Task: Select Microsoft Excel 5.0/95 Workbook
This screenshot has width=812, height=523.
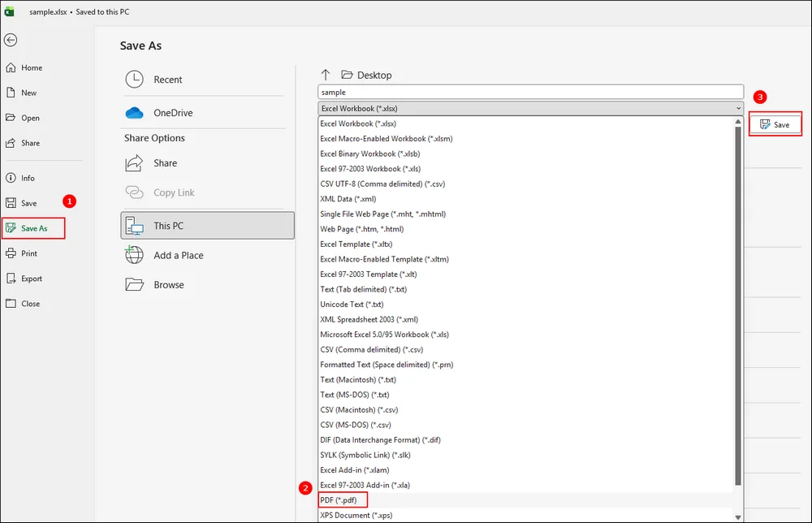Action: [x=527, y=335]
